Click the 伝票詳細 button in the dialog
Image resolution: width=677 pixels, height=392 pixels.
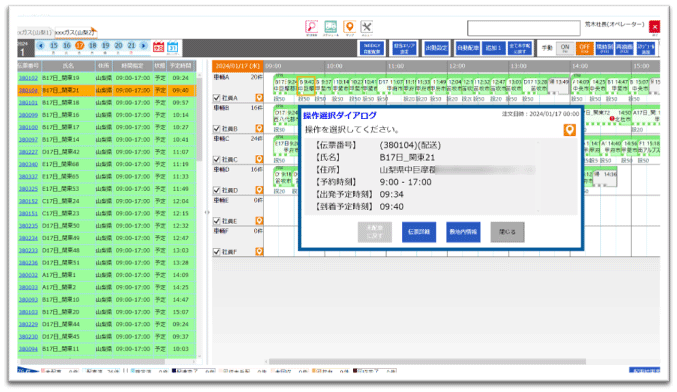coord(419,232)
